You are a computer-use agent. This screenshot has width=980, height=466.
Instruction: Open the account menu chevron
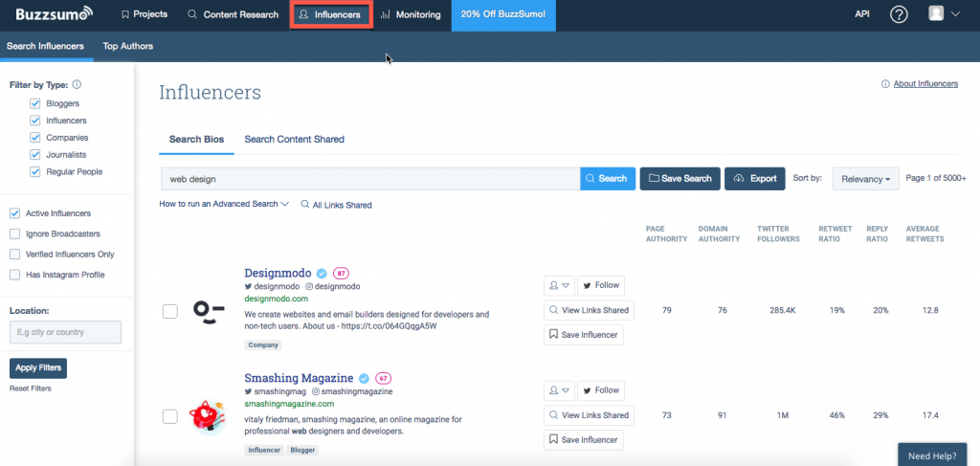(954, 14)
